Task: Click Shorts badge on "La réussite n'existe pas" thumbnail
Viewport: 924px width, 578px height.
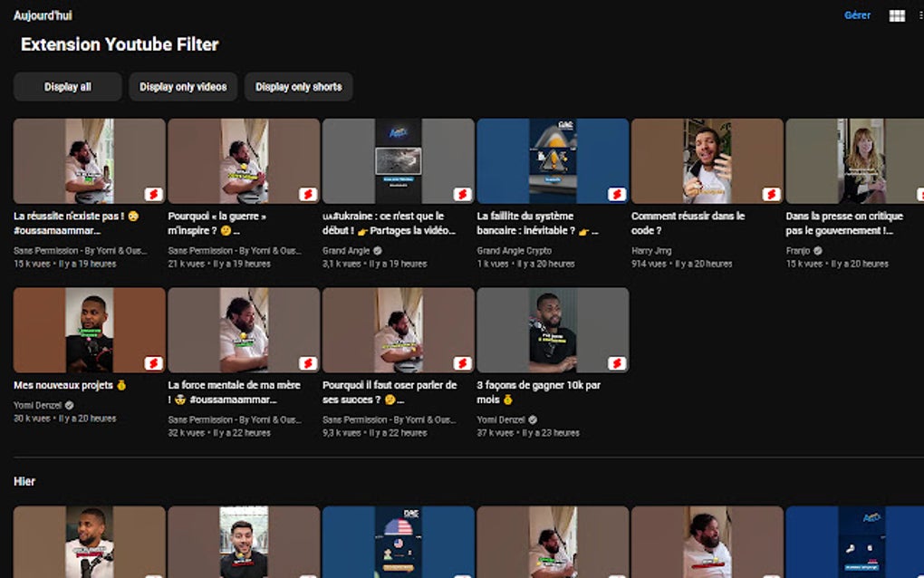Action: (154, 194)
